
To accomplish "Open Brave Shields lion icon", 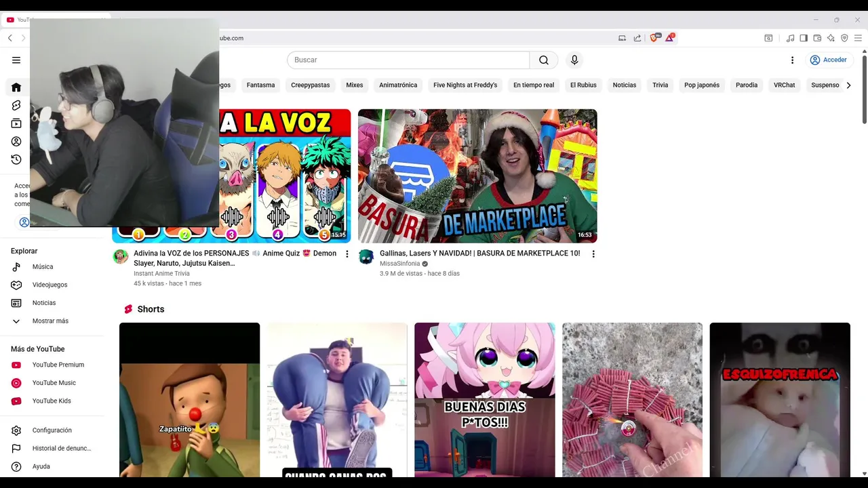I will (x=654, y=38).
